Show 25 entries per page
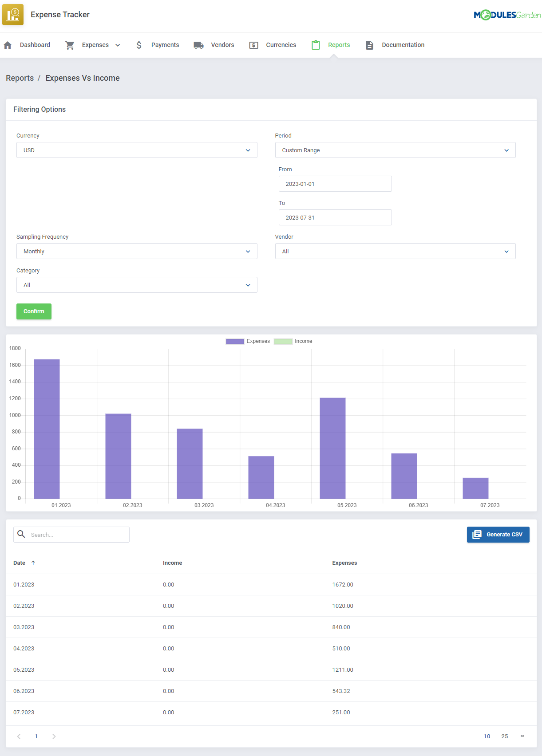542x756 pixels. pyautogui.click(x=505, y=736)
